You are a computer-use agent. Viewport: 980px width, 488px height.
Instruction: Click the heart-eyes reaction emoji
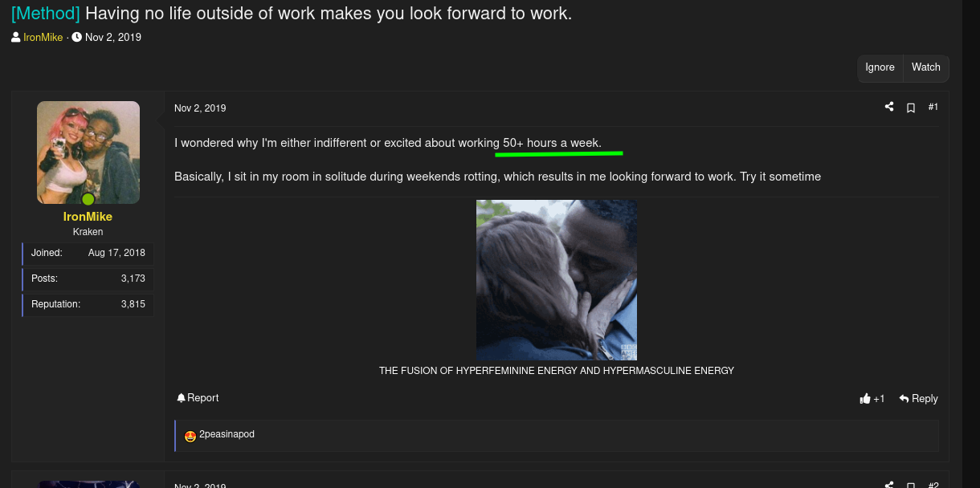pos(190,436)
